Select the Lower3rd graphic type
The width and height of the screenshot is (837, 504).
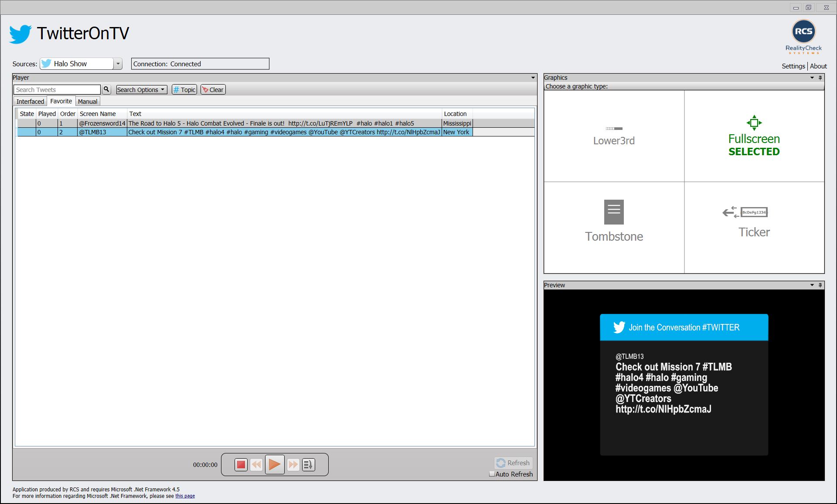pyautogui.click(x=614, y=136)
